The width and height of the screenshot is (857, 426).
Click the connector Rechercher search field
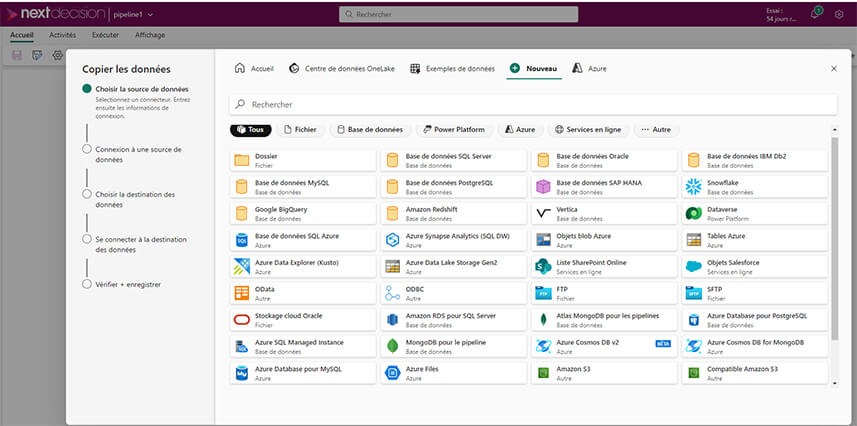click(x=533, y=104)
